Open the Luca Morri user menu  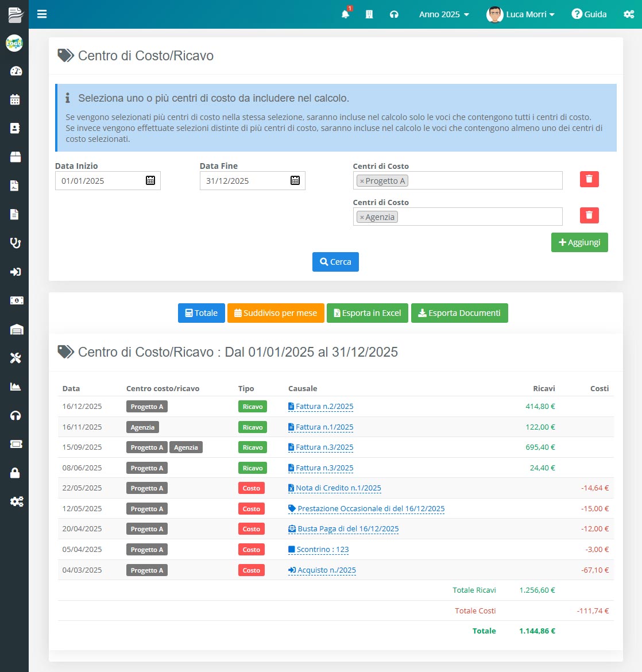click(x=521, y=14)
